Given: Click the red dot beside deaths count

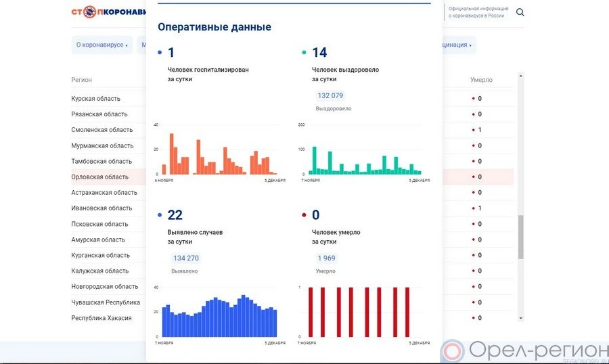Looking at the screenshot, I should click(x=304, y=215).
